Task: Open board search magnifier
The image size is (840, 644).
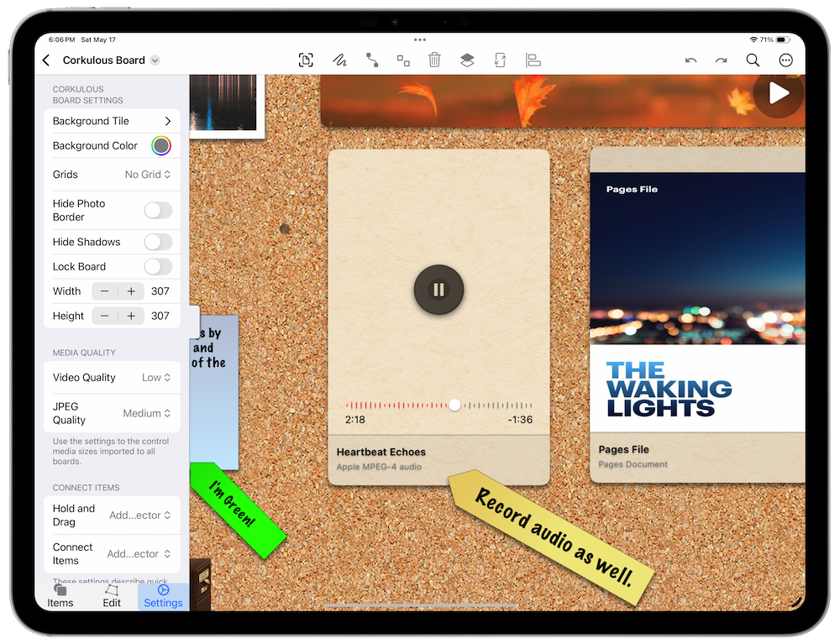Action: pyautogui.click(x=753, y=60)
